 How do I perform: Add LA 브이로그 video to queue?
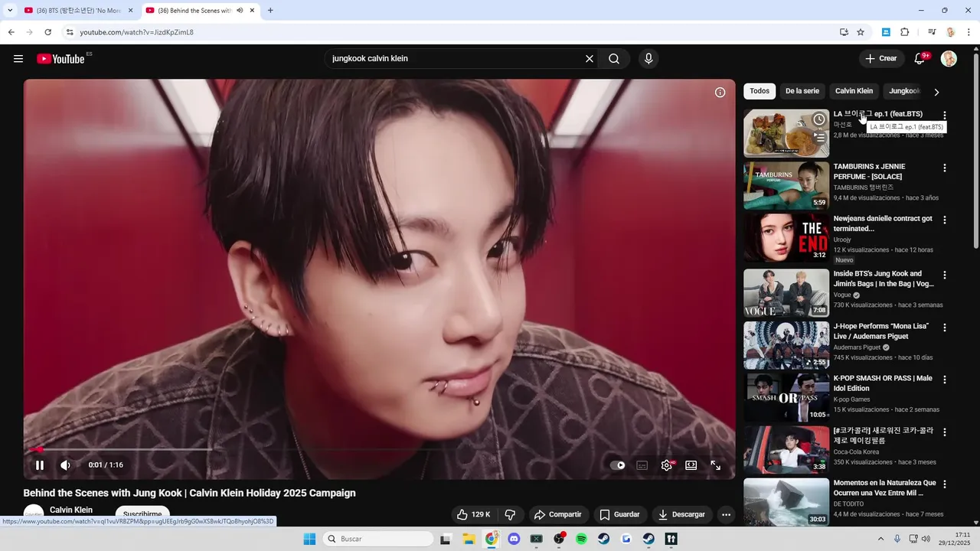point(819,138)
